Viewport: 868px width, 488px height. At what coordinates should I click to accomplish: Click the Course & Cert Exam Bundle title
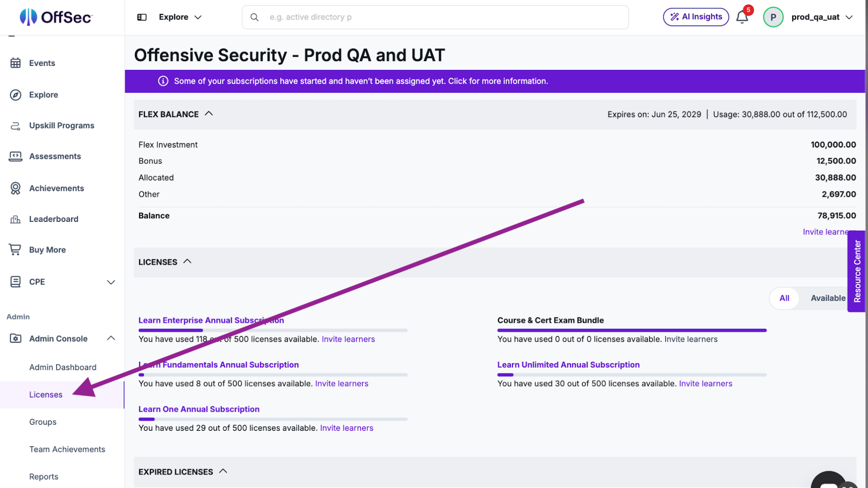click(551, 320)
